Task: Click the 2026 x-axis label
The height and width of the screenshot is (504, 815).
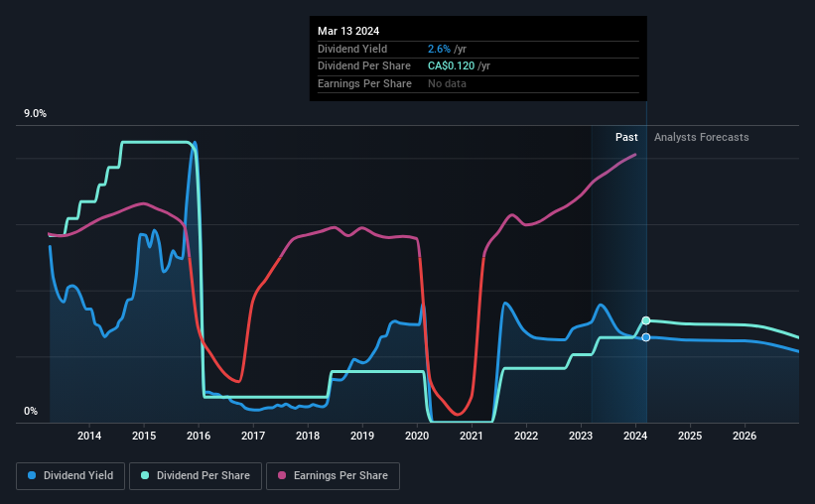Action: coord(745,436)
